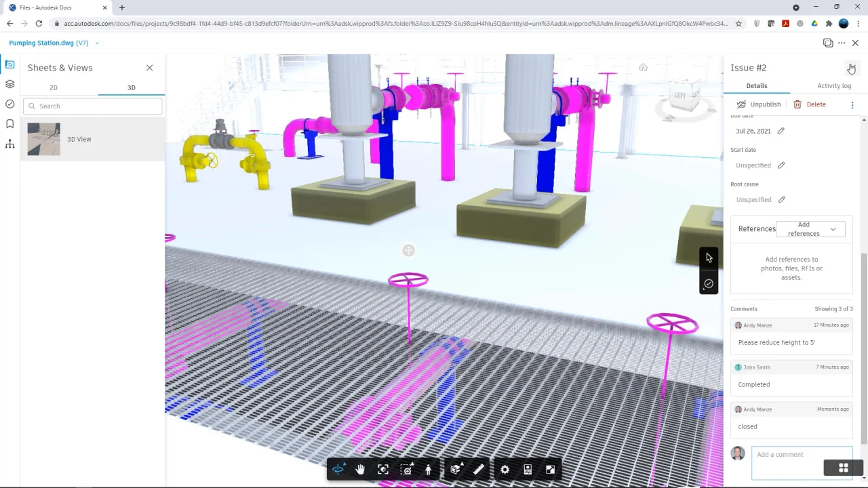Open the three-dot more menu in top bar

pyautogui.click(x=842, y=43)
